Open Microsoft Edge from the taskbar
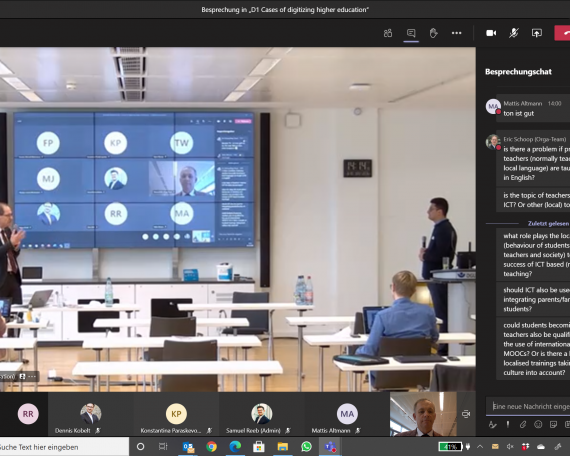 click(235, 447)
